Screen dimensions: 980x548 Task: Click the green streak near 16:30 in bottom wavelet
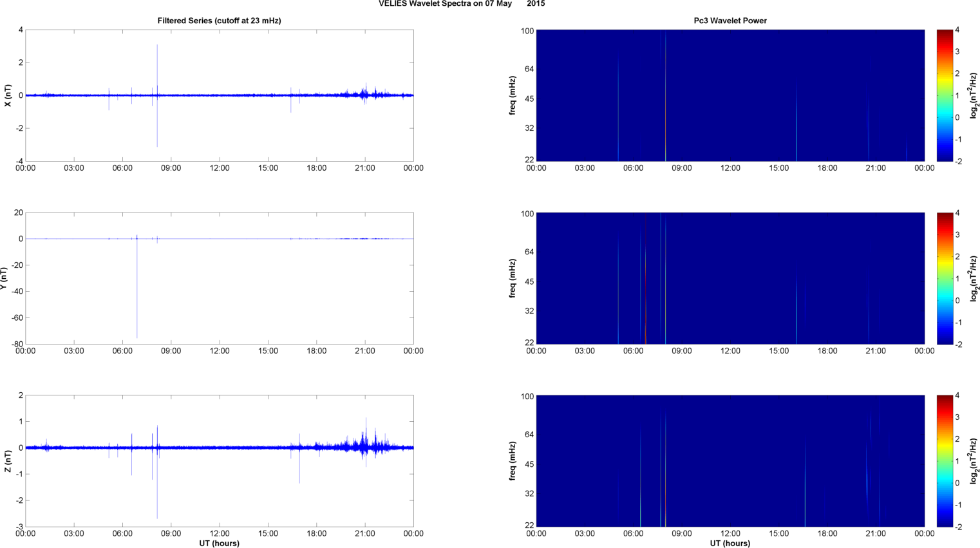point(805,483)
